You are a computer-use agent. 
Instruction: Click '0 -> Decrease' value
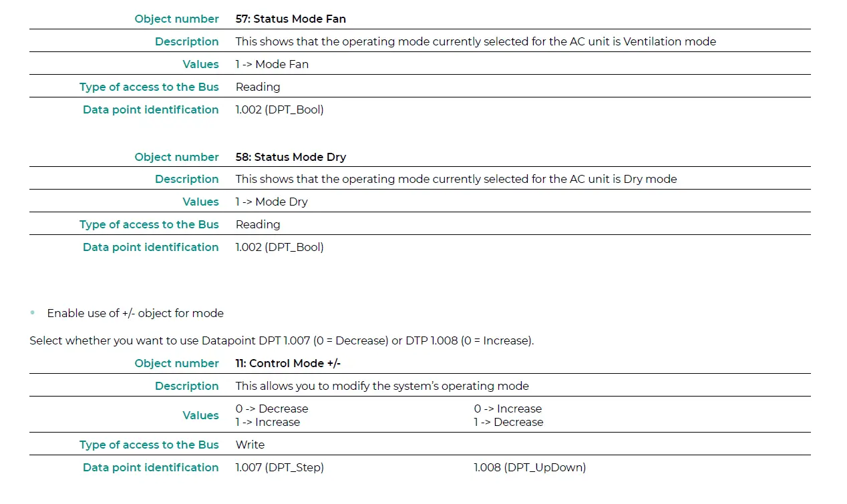point(272,409)
